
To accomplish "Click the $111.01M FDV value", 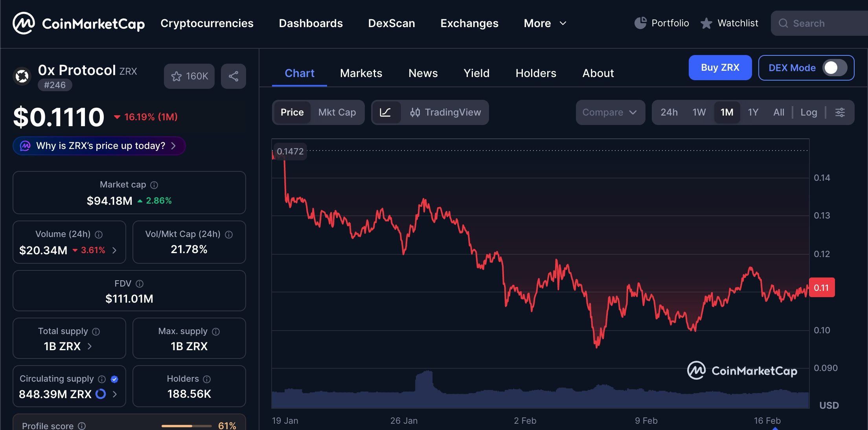I will [x=129, y=299].
